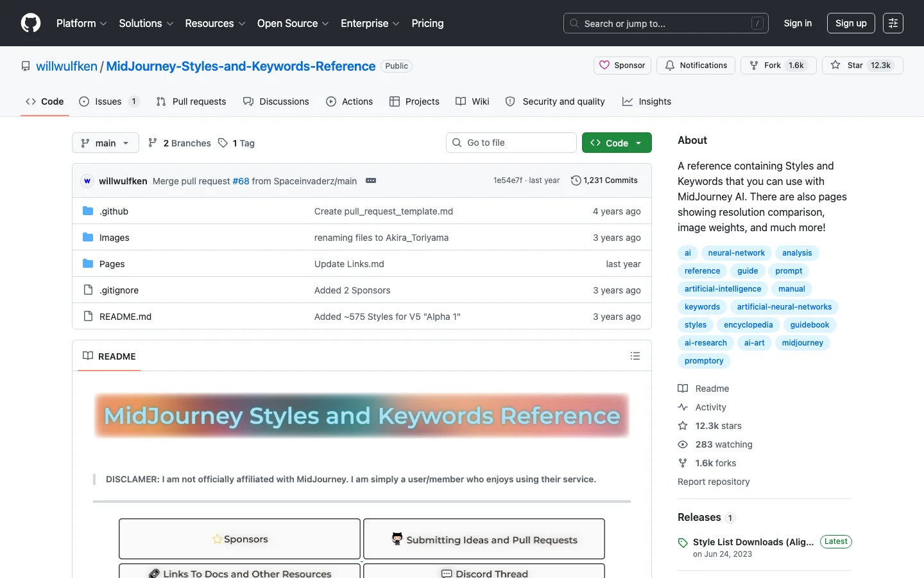
Task: Expand the Open Source menu
Action: tap(293, 23)
